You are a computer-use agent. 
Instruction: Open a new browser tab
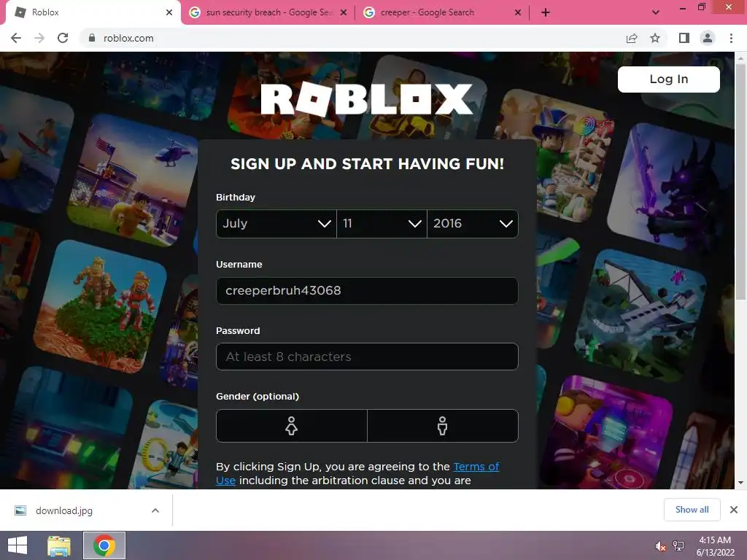click(546, 13)
